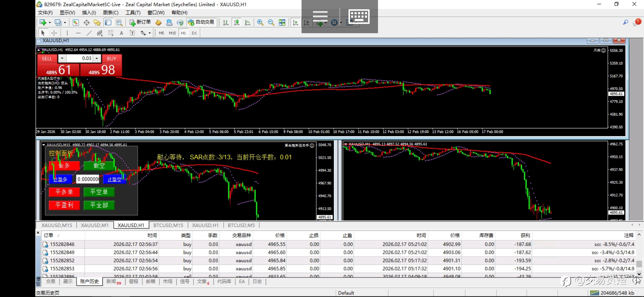This screenshot has height=297, width=644.
Task: Open the new chart dropdown arrow
Action: click(x=50, y=23)
